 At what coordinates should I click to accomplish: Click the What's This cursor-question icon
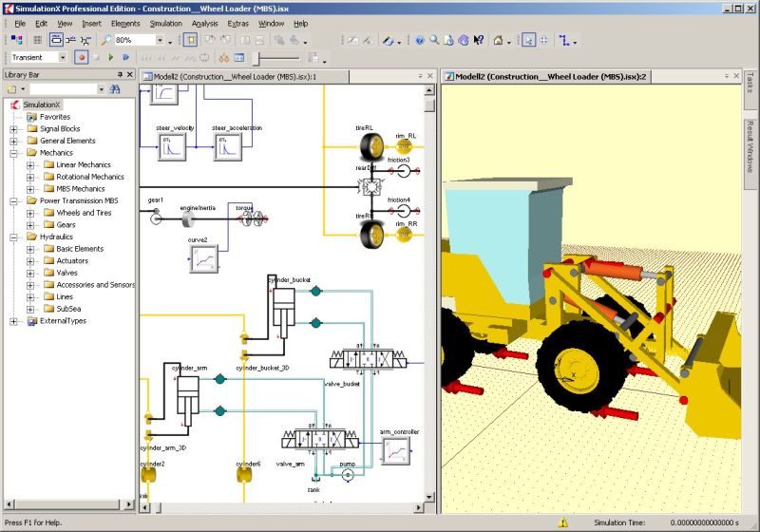pos(479,40)
